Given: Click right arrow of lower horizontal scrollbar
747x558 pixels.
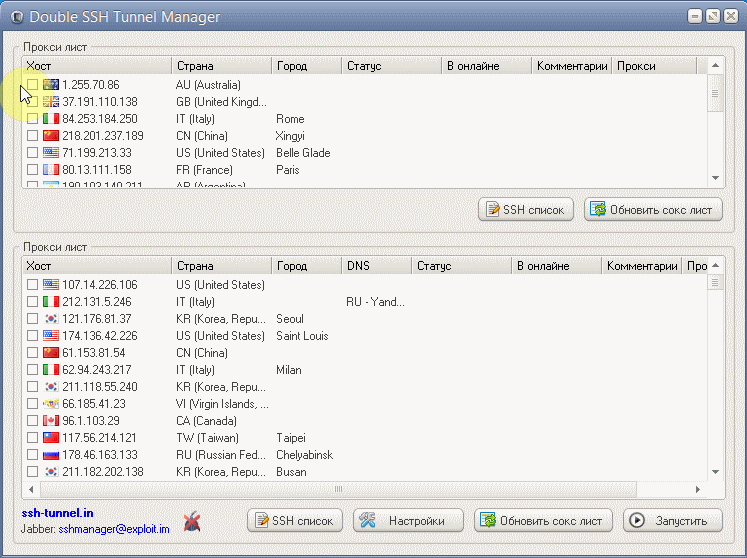Looking at the screenshot, I should pos(701,489).
